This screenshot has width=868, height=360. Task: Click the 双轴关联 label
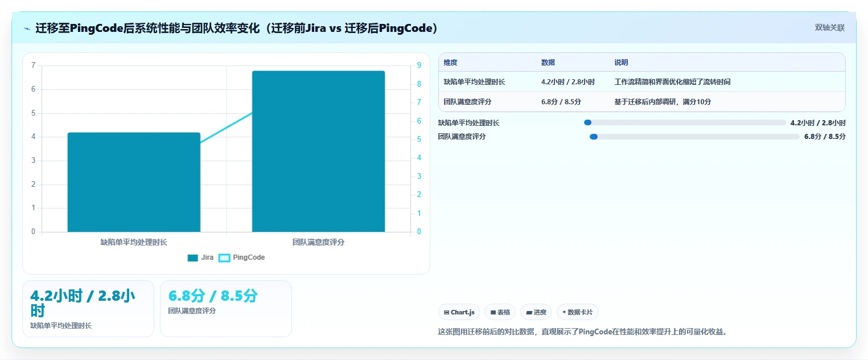pos(830,28)
